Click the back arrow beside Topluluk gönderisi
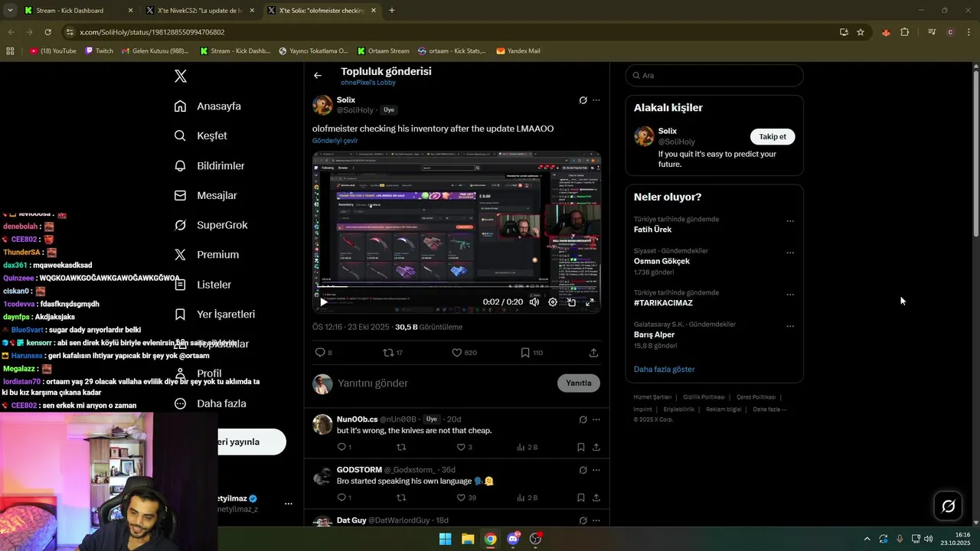980x551 pixels. tap(318, 76)
